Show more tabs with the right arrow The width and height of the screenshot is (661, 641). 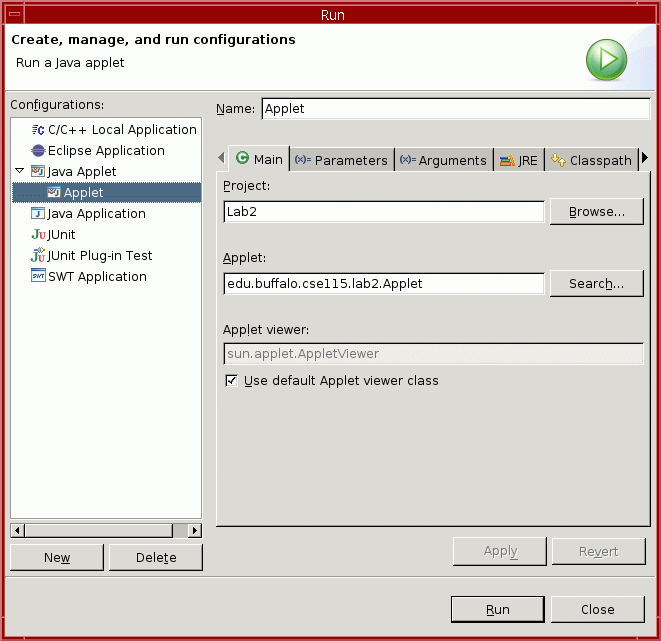(x=645, y=158)
